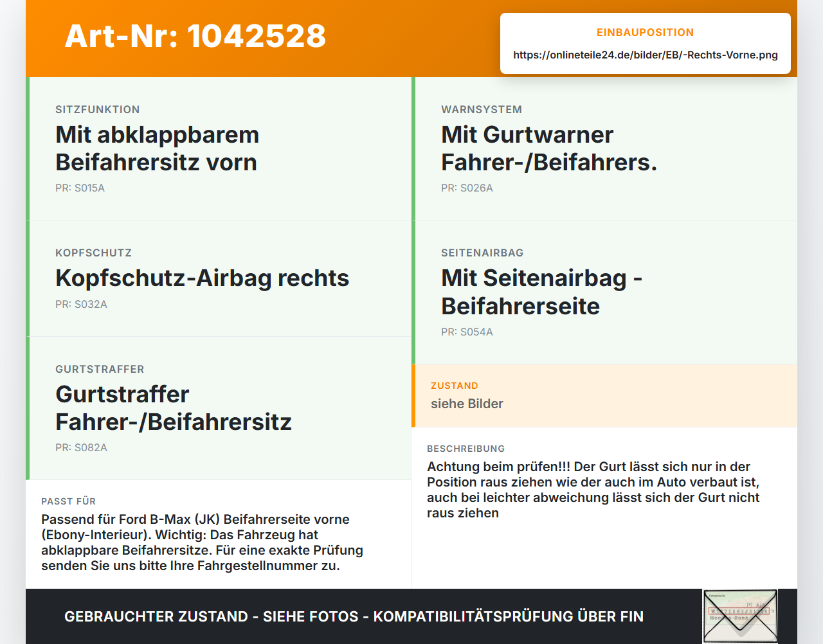Click the BESCHREIBUNG label
This screenshot has width=823, height=644.
tap(466, 449)
